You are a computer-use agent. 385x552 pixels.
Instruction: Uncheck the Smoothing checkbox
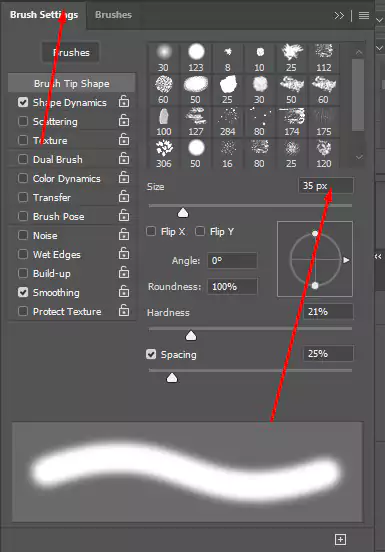point(23,292)
